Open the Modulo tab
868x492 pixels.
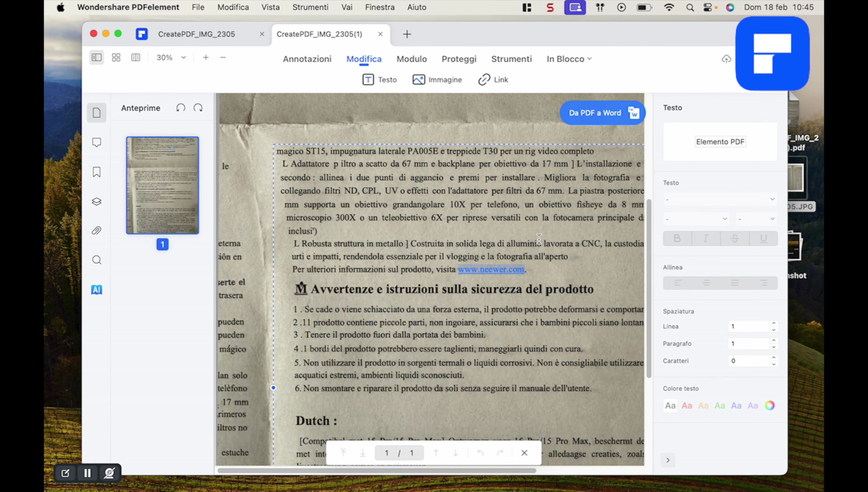click(411, 59)
